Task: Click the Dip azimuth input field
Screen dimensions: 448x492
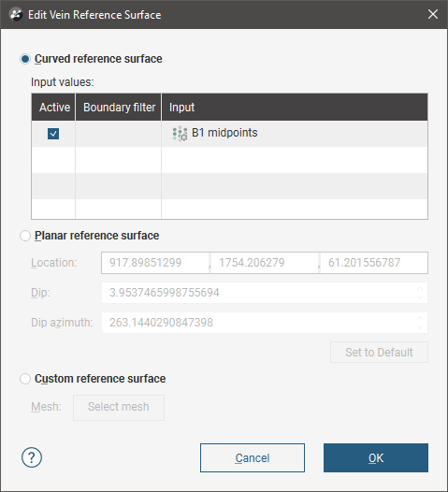Action: 265,323
